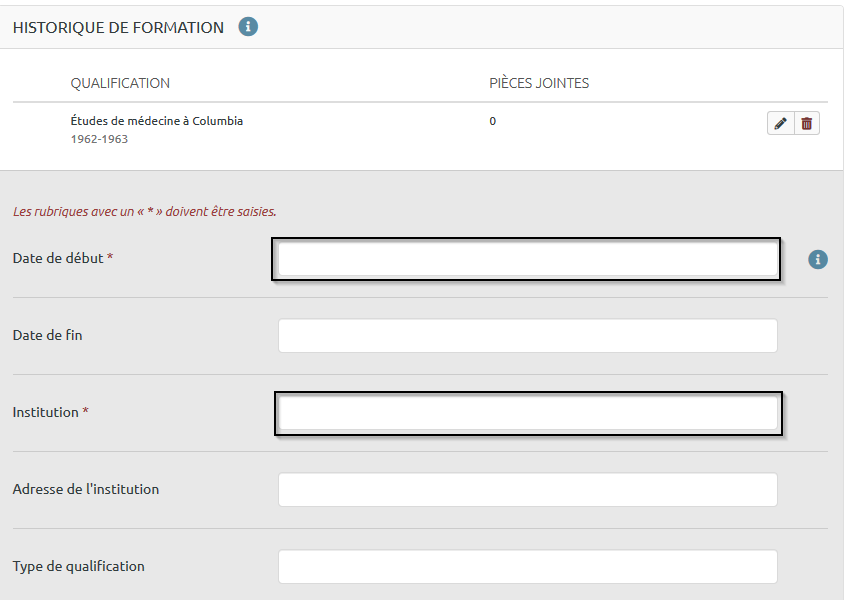Click the Adresse de l'institution label
The image size is (849, 600).
[86, 489]
